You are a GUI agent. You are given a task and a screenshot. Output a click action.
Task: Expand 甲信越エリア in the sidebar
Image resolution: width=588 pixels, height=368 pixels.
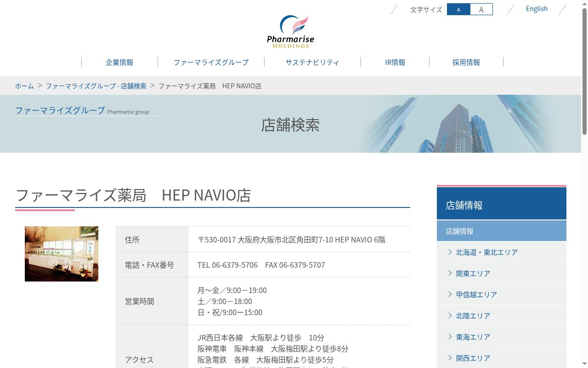502,294
